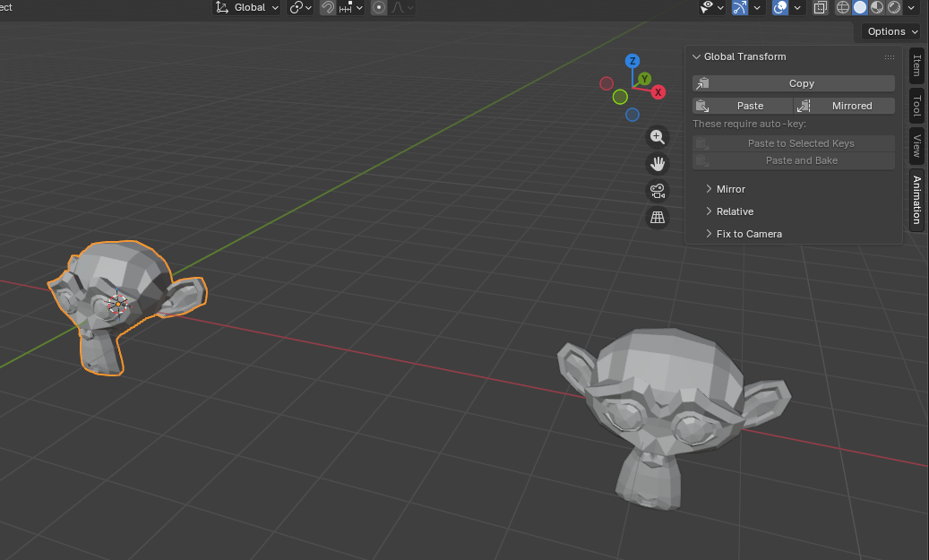The height and width of the screenshot is (560, 929).
Task: Open the Options dropdown
Action: click(x=891, y=31)
